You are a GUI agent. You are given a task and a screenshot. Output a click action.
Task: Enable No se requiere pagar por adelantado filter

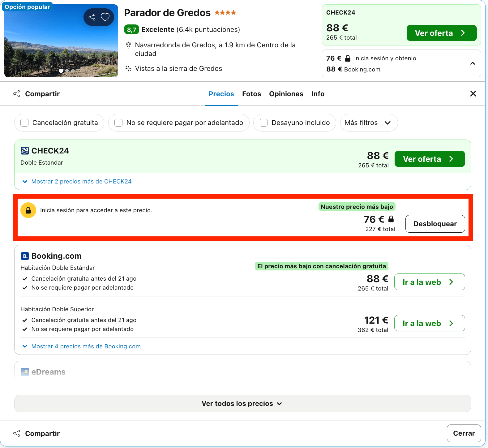(118, 123)
